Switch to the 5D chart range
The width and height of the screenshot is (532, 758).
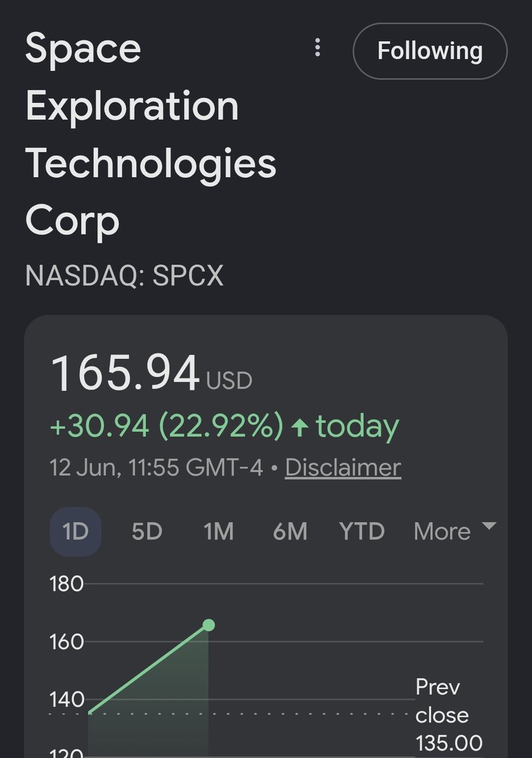(x=147, y=531)
